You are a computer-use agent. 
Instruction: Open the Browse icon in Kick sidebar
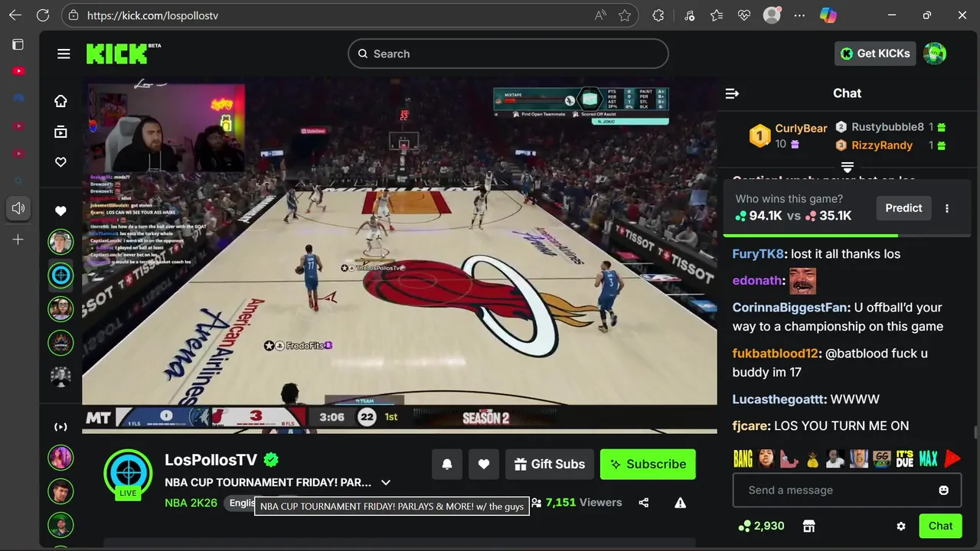60,132
